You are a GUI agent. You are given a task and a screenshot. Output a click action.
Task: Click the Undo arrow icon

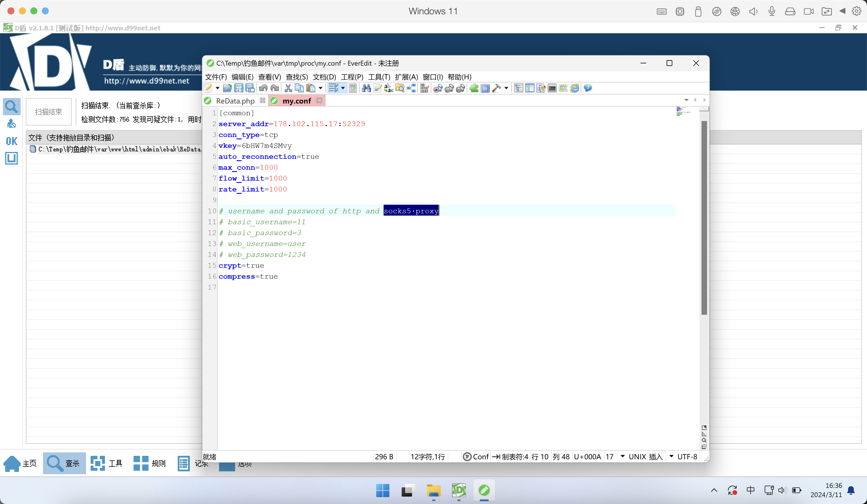(x=263, y=88)
